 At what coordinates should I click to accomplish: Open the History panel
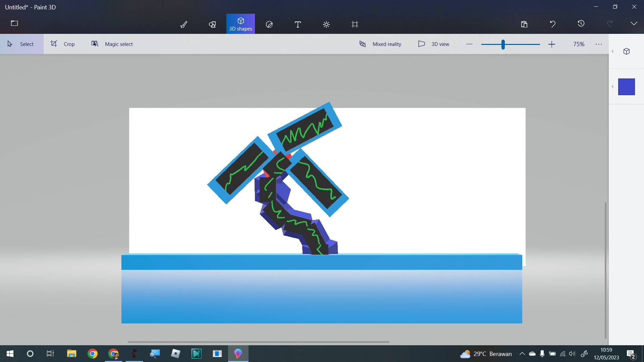click(581, 23)
